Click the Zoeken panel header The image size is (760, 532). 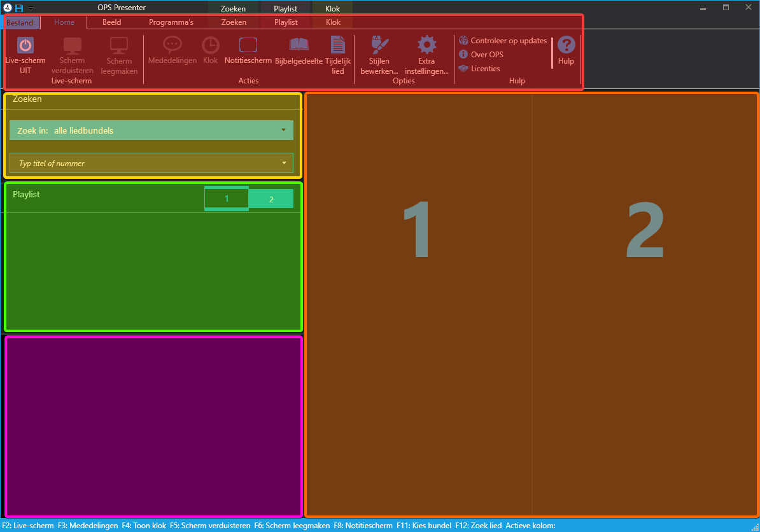point(27,99)
